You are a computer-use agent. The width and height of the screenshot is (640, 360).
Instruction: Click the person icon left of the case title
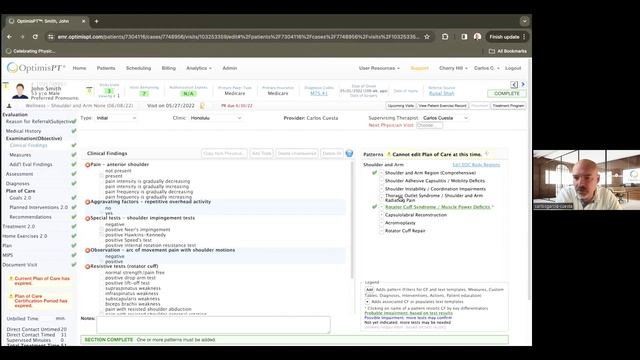point(9,106)
